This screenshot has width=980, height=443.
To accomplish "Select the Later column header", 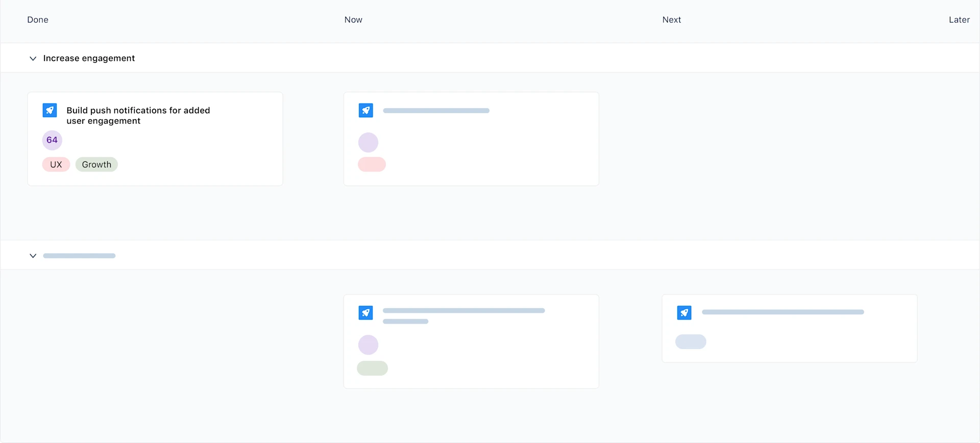I will pos(959,20).
